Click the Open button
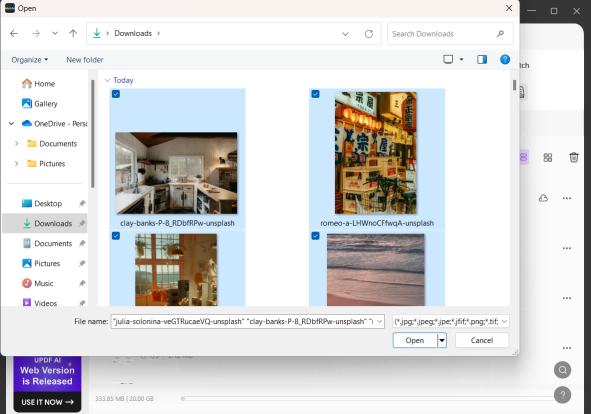The height and width of the screenshot is (414, 591). pos(415,340)
